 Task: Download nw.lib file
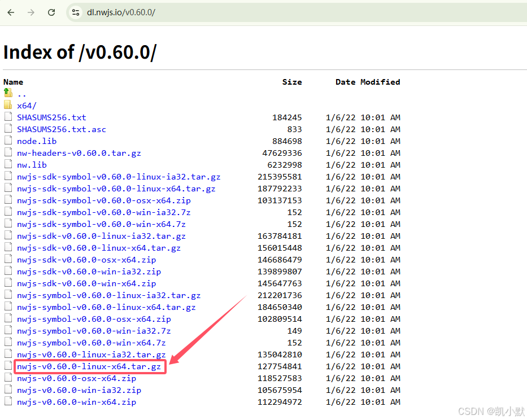pyautogui.click(x=32, y=165)
